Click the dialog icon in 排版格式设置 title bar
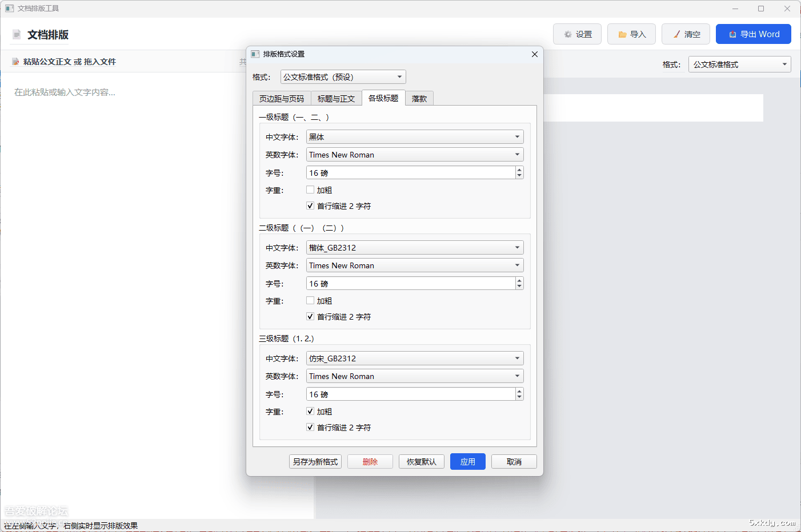 [255, 54]
